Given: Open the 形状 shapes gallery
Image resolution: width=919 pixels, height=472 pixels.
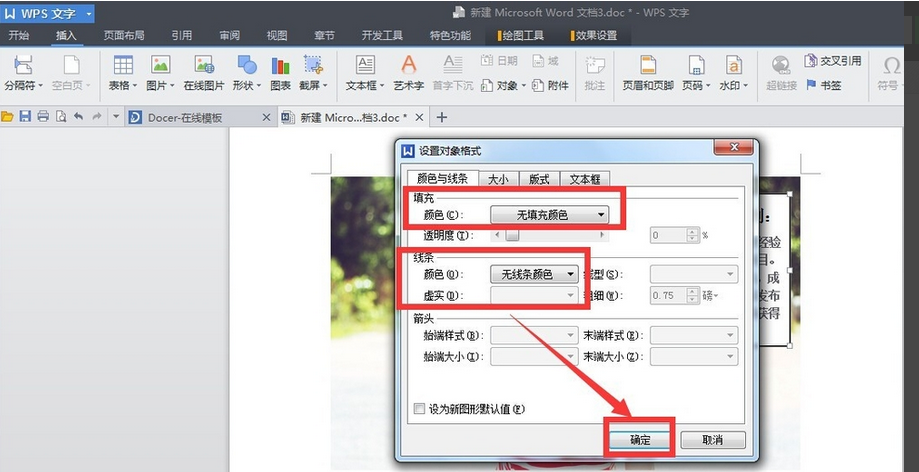Looking at the screenshot, I should pos(247,73).
